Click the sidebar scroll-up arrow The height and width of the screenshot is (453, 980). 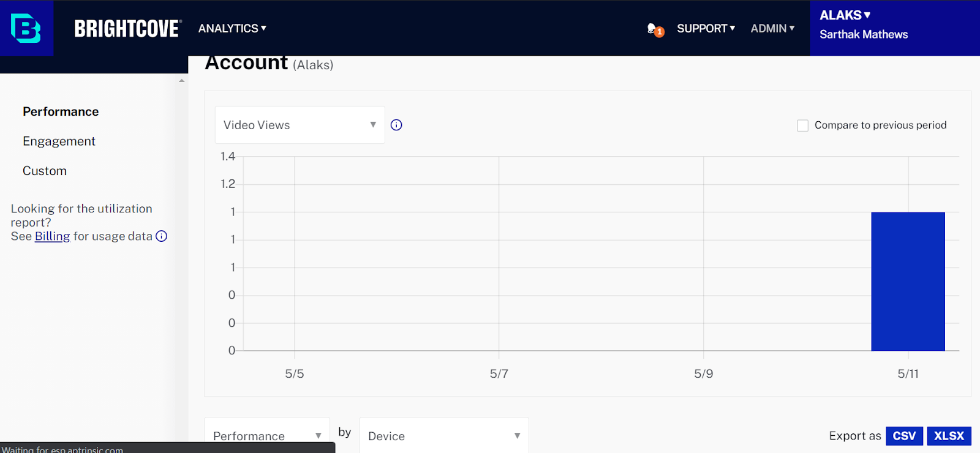click(x=182, y=81)
